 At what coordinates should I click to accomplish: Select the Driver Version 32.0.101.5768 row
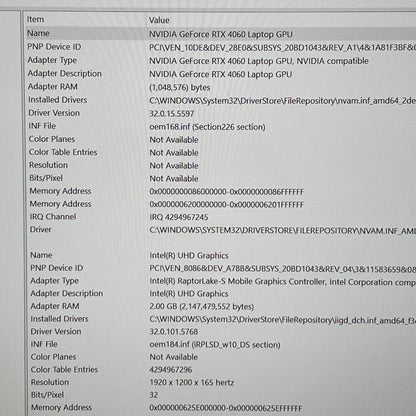click(220, 332)
